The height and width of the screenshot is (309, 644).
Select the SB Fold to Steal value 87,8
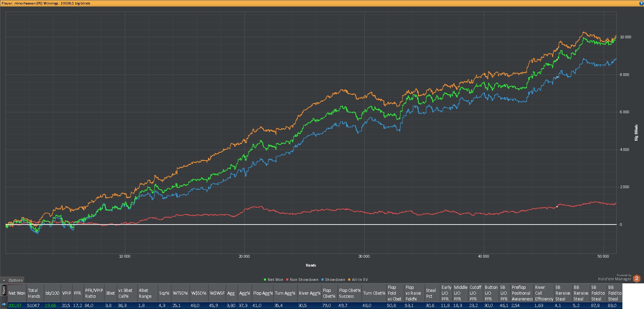click(596, 305)
